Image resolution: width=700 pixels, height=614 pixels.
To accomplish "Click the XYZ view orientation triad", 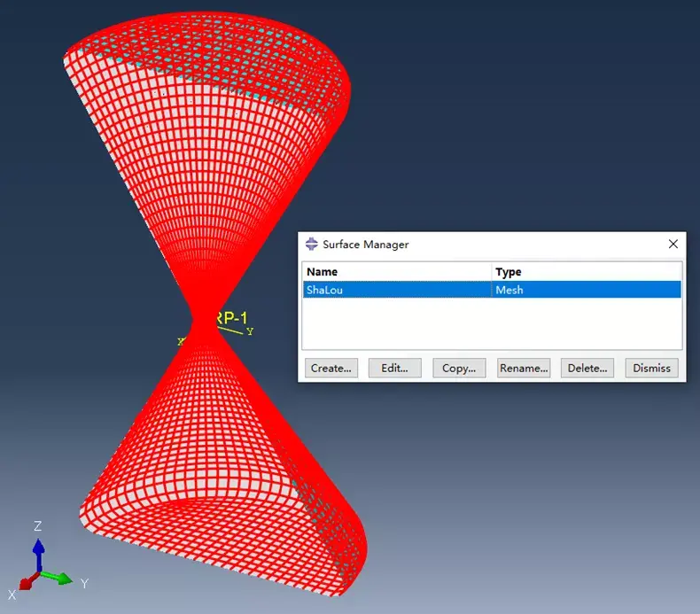I will tap(47, 562).
